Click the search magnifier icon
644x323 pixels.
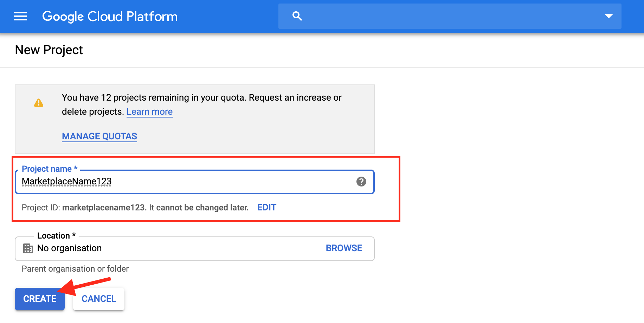(x=297, y=16)
